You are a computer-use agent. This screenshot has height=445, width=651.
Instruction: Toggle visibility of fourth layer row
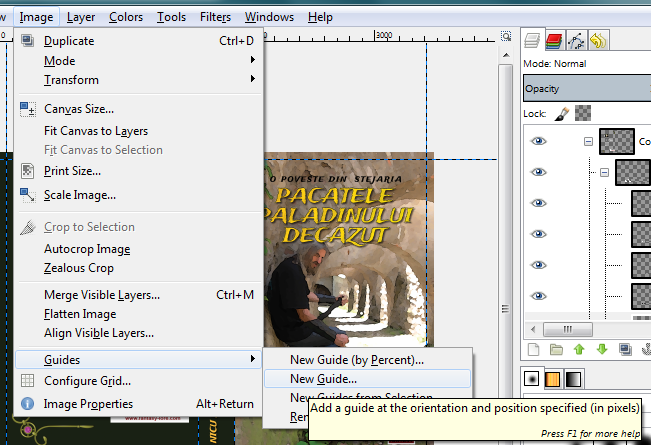point(538,234)
